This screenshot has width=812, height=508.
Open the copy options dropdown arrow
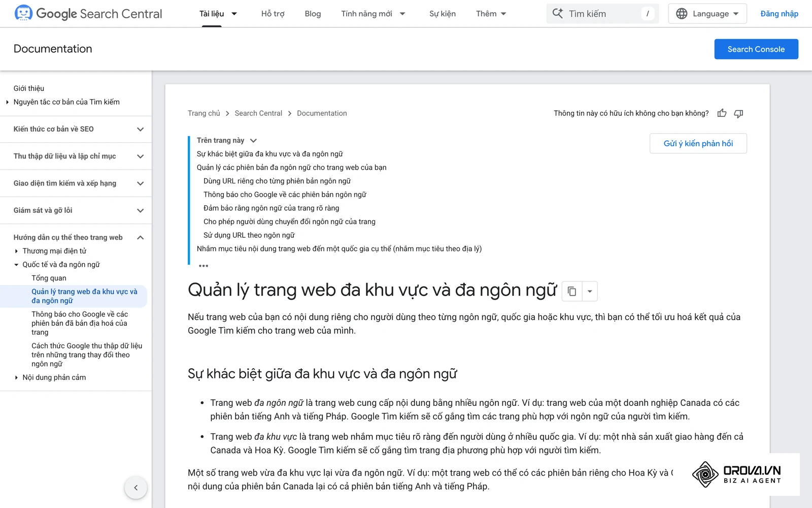590,291
